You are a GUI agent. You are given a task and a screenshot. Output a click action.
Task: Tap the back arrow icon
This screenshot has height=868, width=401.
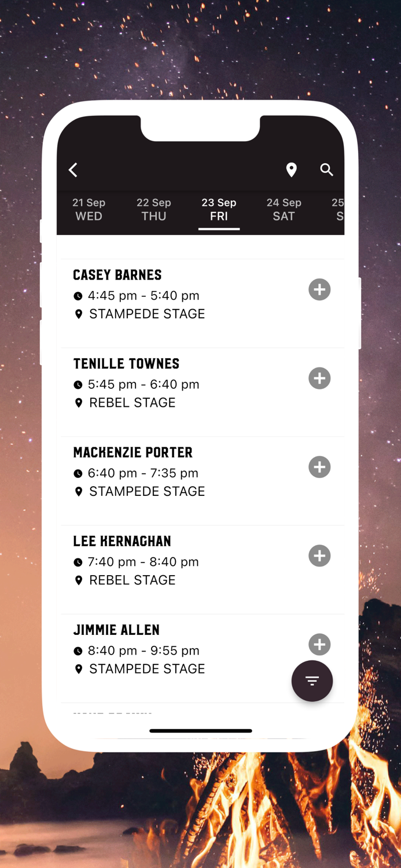click(x=73, y=170)
